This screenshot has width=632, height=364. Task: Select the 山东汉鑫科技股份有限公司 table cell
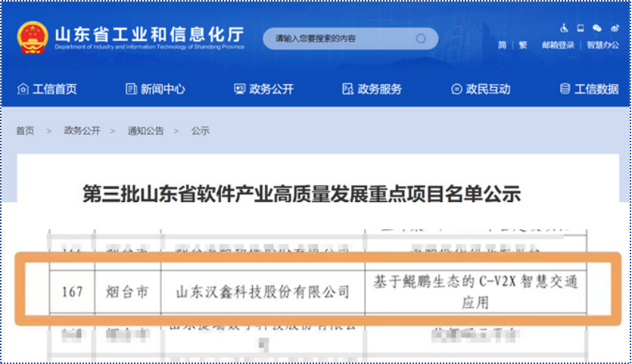[x=263, y=291]
